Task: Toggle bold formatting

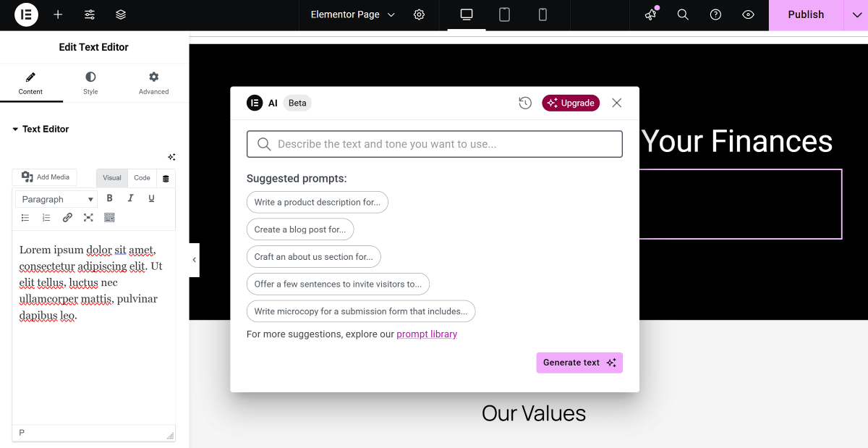Action: click(x=110, y=198)
